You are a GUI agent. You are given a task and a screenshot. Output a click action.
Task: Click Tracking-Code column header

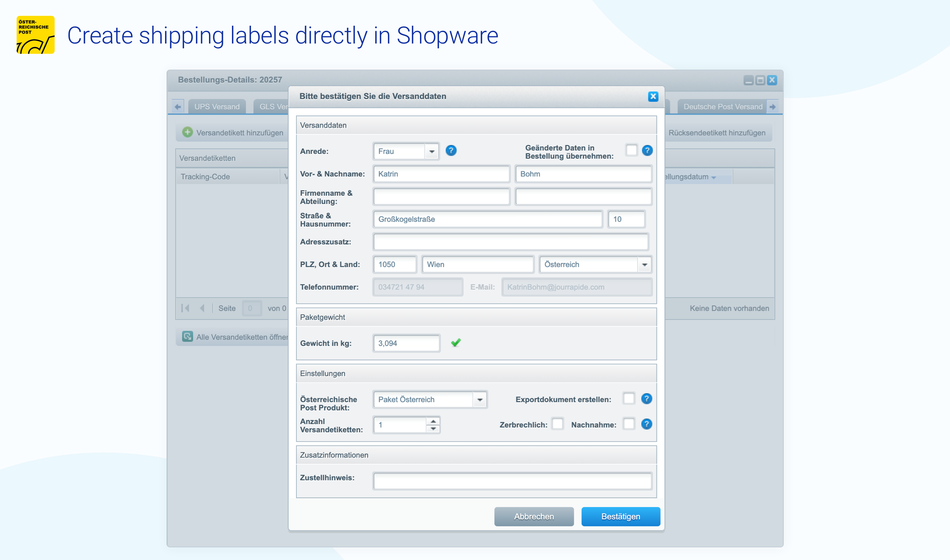[x=228, y=177]
